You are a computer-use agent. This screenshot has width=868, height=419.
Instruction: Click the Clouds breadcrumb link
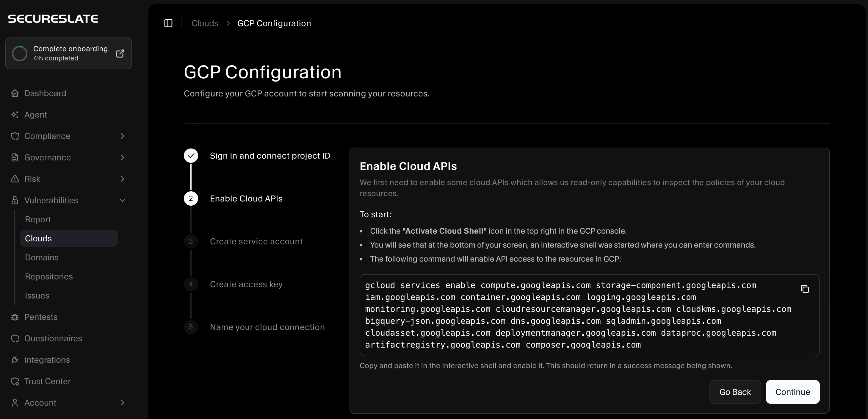click(x=205, y=23)
